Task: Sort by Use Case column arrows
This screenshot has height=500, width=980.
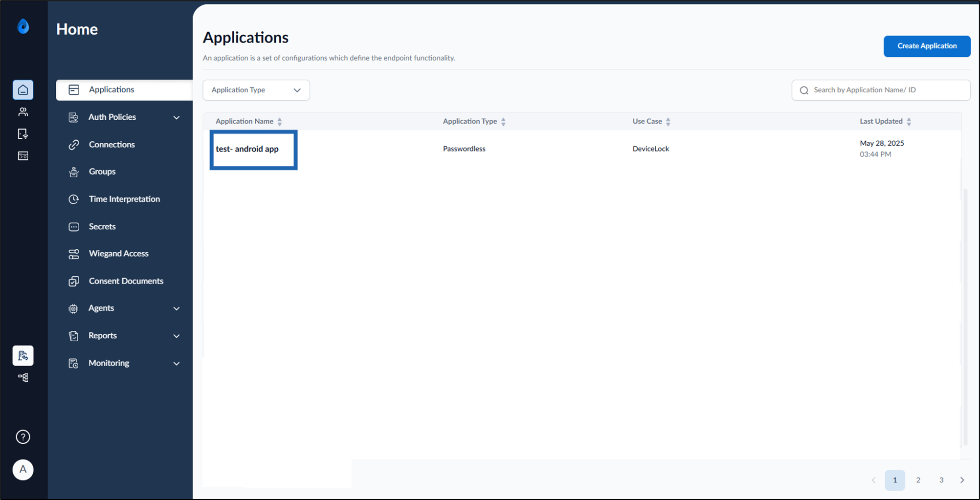Action: tap(668, 122)
